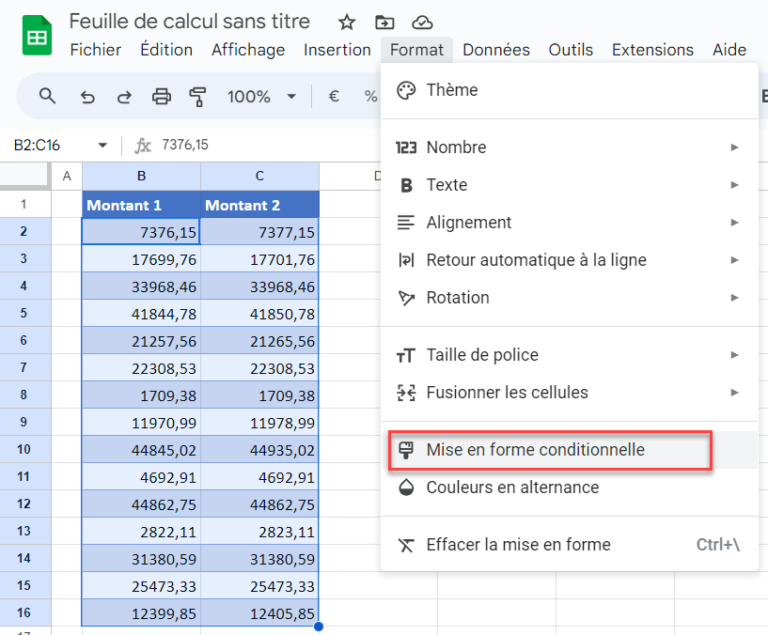The height and width of the screenshot is (635, 768).
Task: Select column C header
Action: click(260, 176)
